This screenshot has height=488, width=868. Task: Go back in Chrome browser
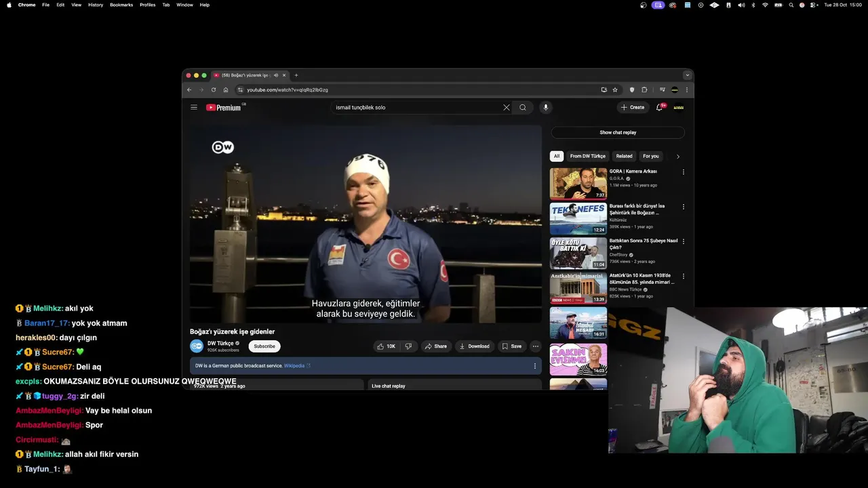click(189, 89)
